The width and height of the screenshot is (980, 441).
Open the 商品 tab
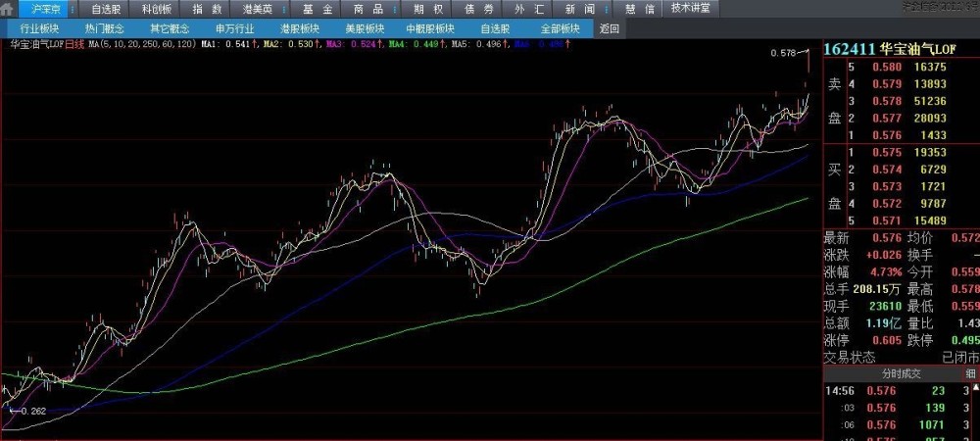coord(368,9)
